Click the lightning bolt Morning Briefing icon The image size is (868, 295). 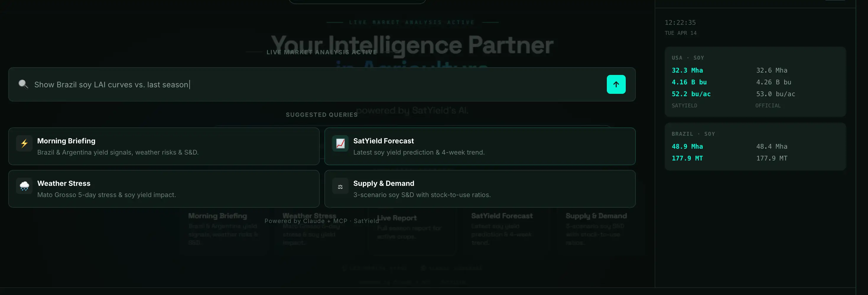24,144
